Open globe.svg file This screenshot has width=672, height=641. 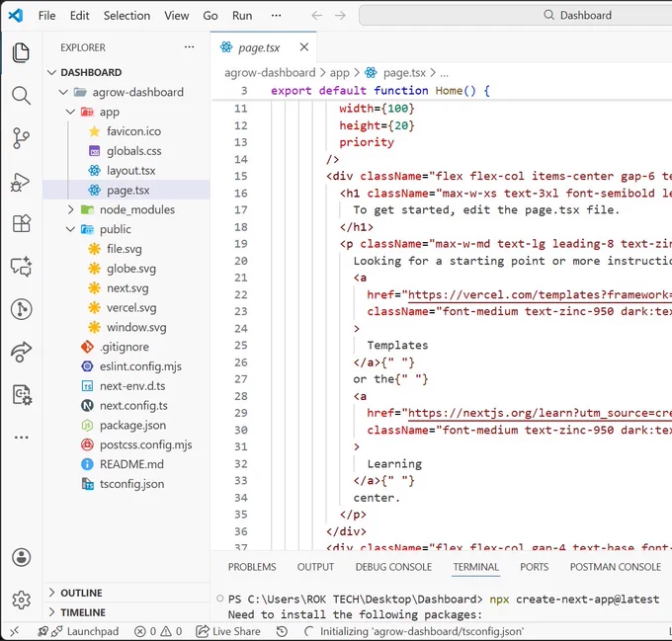[131, 269]
